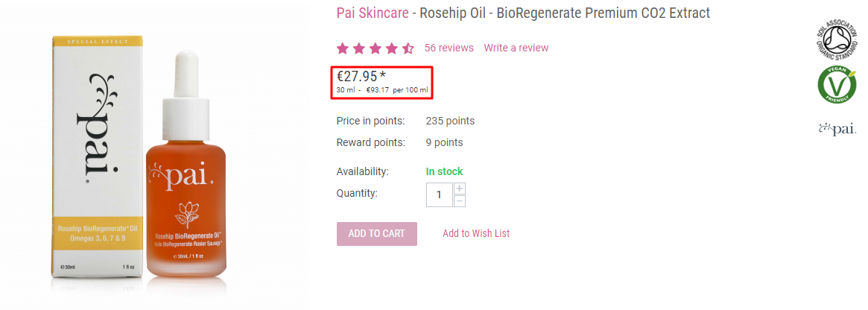This screenshot has height=310, width=868.
Task: Click the In stock availability label
Action: 445,171
